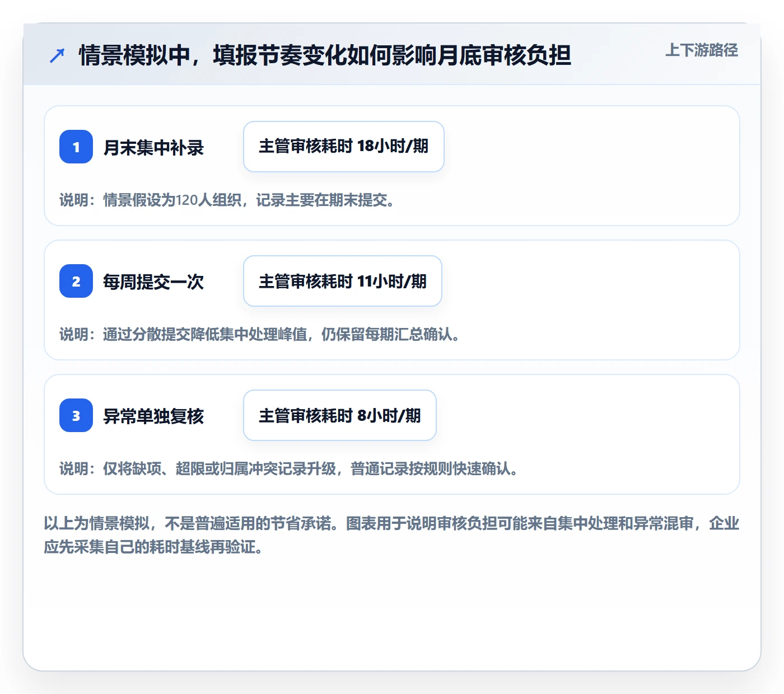Screen dimensions: 784x694
Task: Select the "每周提交一次" step heading
Action: tap(153, 282)
